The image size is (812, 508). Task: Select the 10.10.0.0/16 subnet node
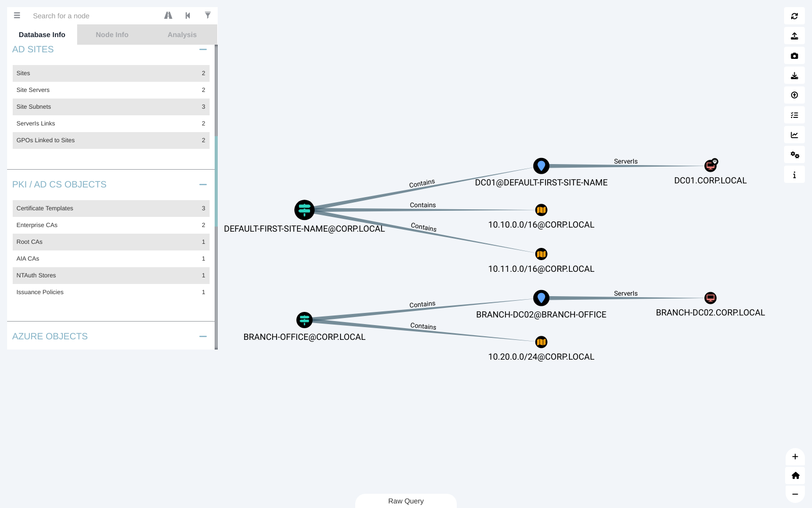(542, 210)
